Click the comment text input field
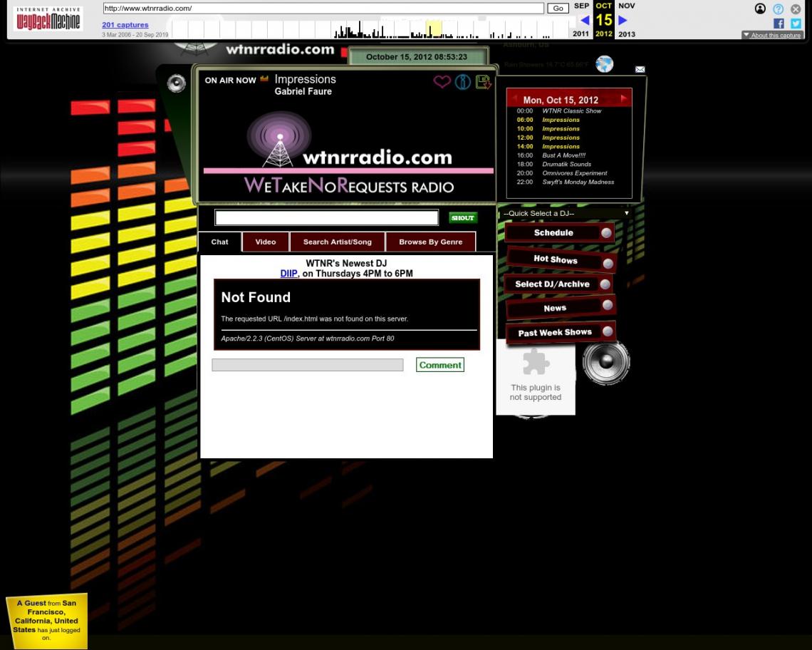 [x=308, y=365]
